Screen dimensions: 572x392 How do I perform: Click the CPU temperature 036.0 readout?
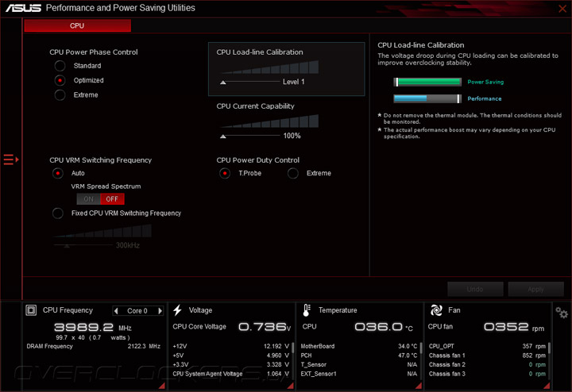(384, 327)
